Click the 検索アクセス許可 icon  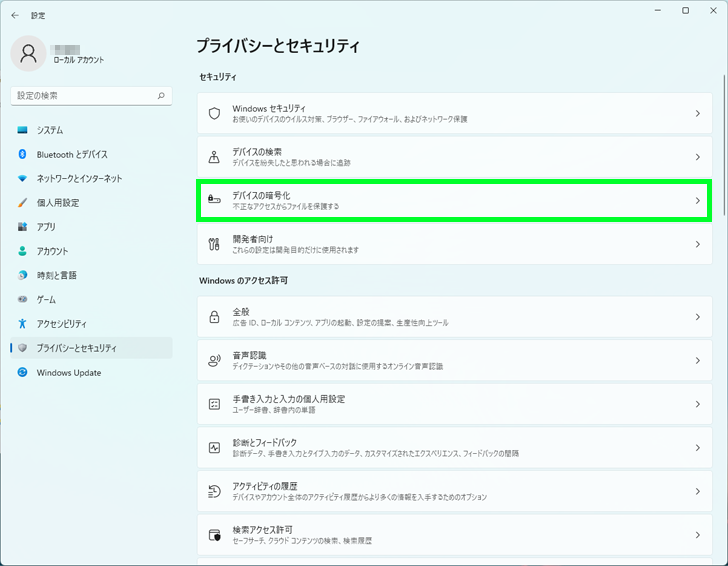tap(214, 535)
